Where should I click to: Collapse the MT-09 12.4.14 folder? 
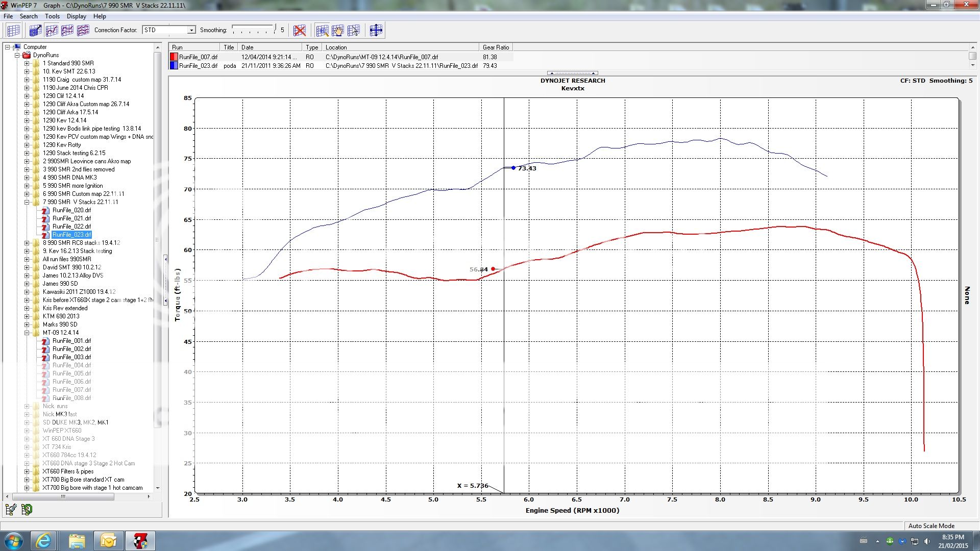(27, 333)
